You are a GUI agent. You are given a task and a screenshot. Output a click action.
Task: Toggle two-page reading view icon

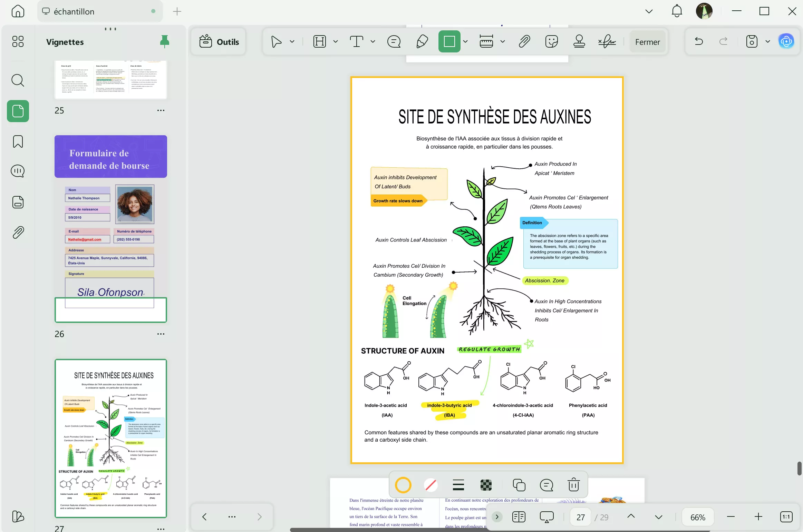(x=519, y=517)
